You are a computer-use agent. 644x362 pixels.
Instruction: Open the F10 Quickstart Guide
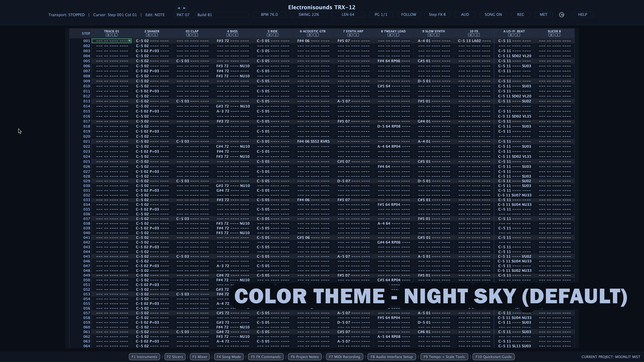(494, 357)
